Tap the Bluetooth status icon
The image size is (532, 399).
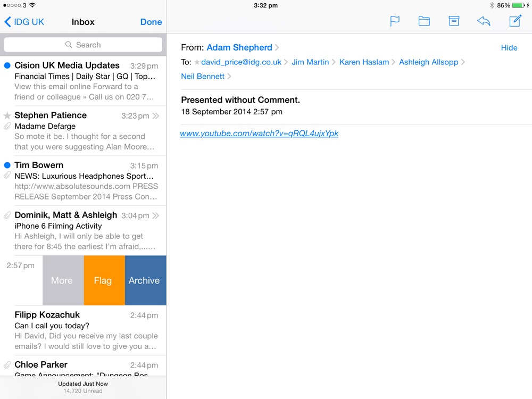492,5
